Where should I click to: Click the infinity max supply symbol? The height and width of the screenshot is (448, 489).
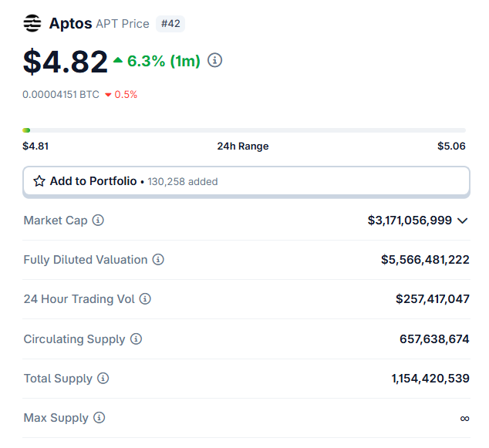[464, 418]
